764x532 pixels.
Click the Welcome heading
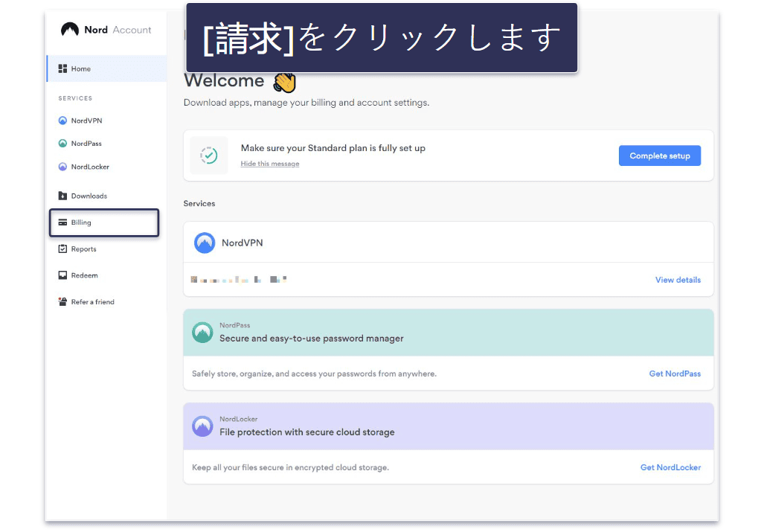[224, 80]
